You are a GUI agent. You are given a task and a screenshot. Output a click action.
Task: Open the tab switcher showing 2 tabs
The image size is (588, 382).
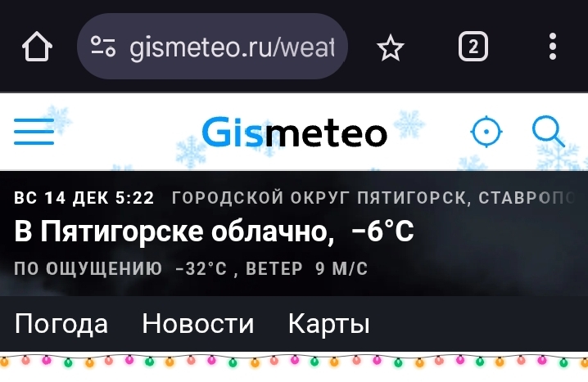[x=473, y=47]
